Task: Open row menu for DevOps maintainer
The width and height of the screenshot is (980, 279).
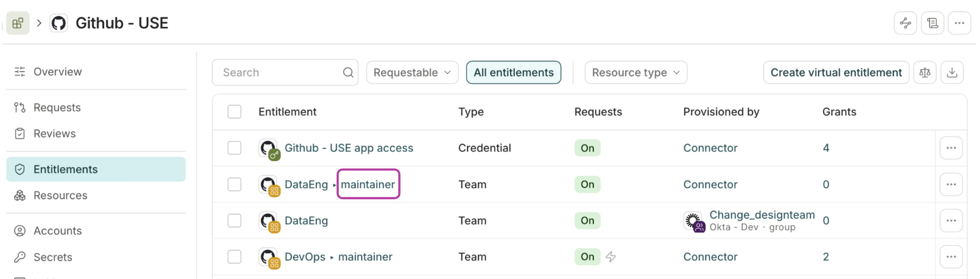Action: pos(951,257)
